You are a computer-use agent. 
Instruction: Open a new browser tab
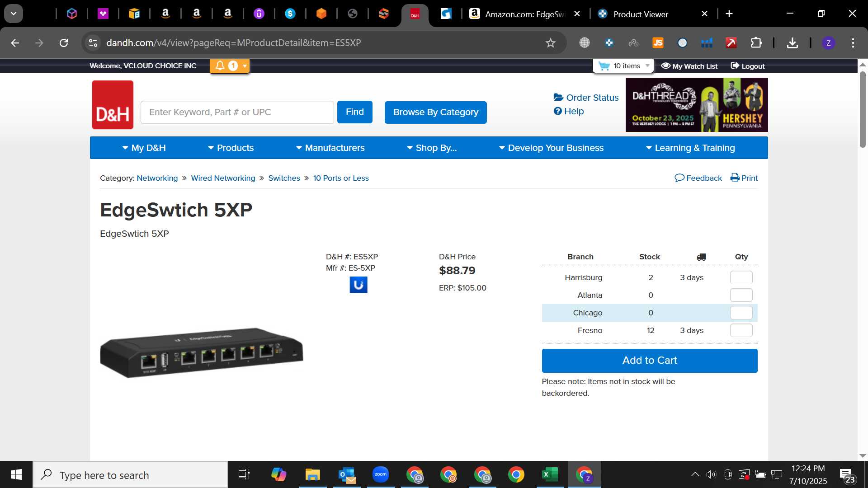coord(729,14)
